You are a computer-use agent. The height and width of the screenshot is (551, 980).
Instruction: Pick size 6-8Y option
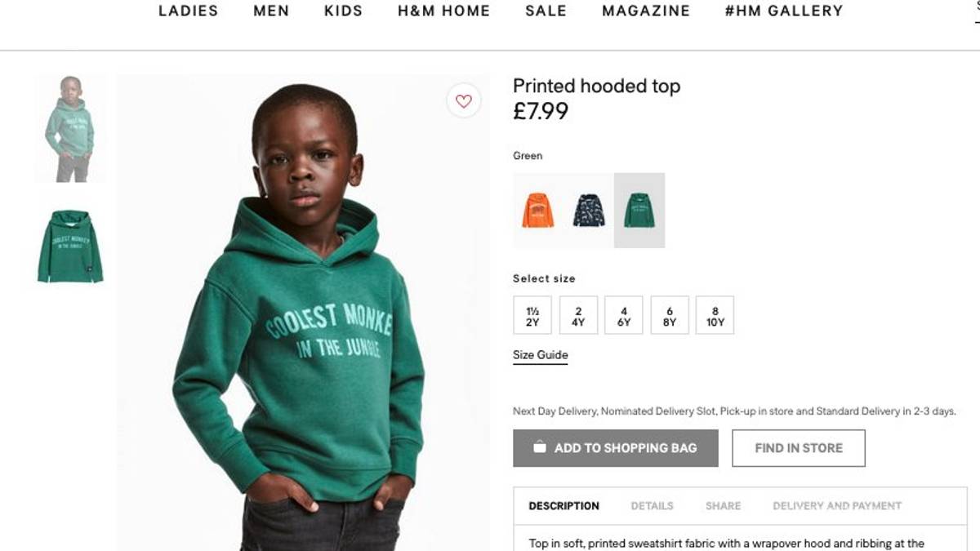[x=670, y=316]
